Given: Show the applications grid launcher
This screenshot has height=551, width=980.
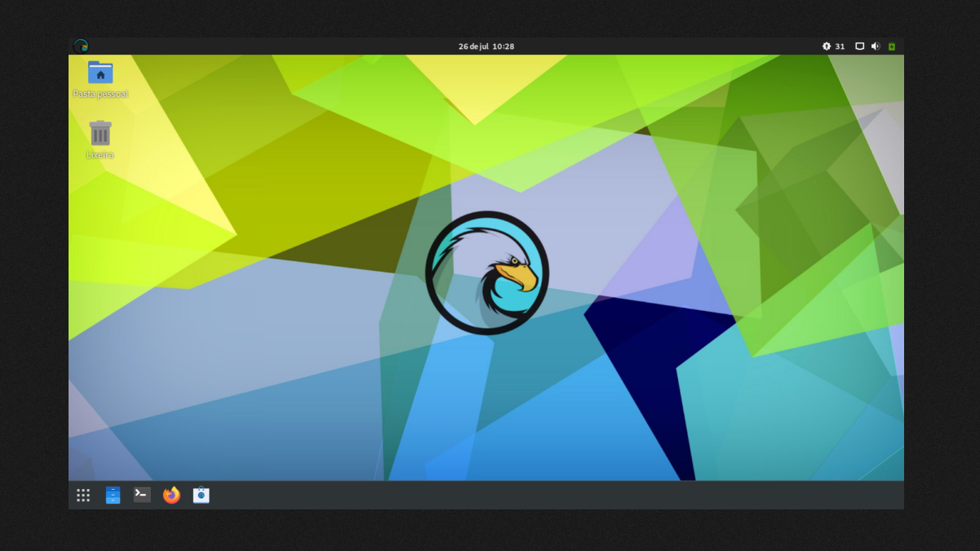Looking at the screenshot, I should pyautogui.click(x=83, y=495).
